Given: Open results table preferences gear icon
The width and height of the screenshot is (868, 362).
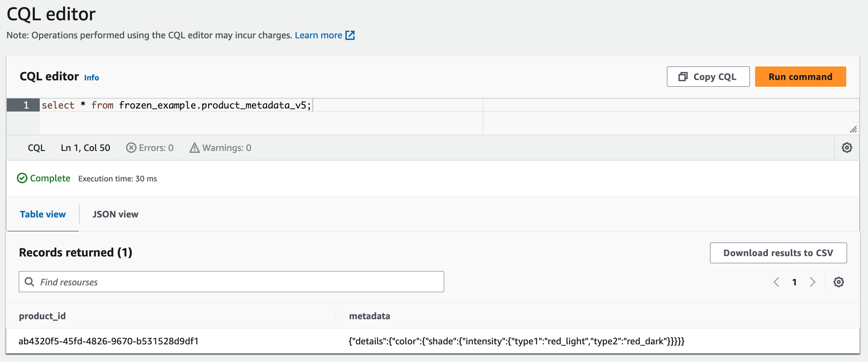Looking at the screenshot, I should point(838,282).
